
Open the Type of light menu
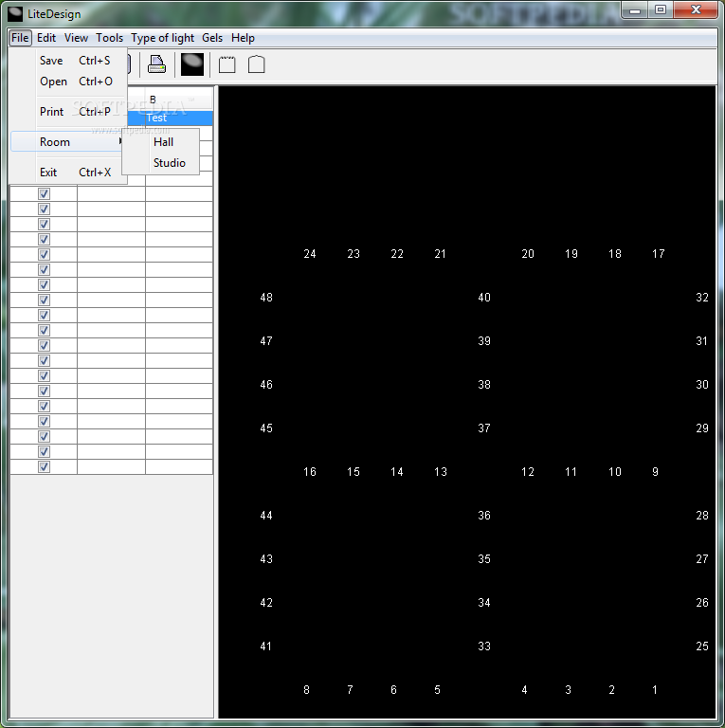click(162, 38)
